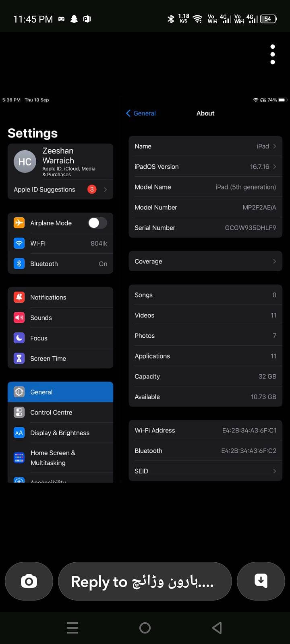Tap the Bluetooth settings icon

coord(19,264)
